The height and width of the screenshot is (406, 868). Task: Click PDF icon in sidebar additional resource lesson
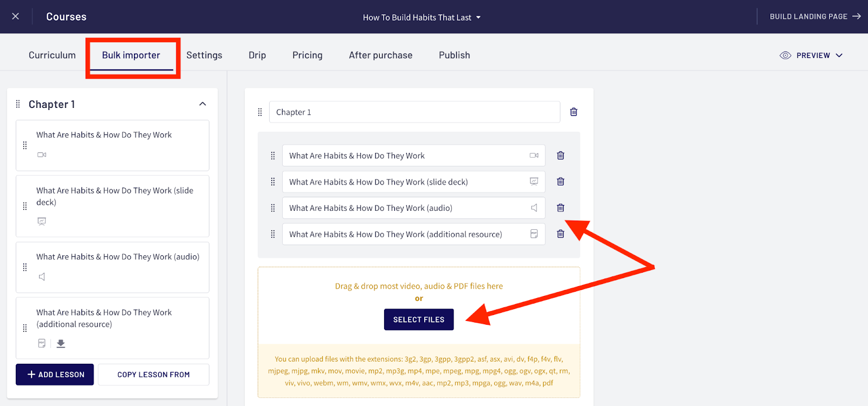tap(42, 343)
